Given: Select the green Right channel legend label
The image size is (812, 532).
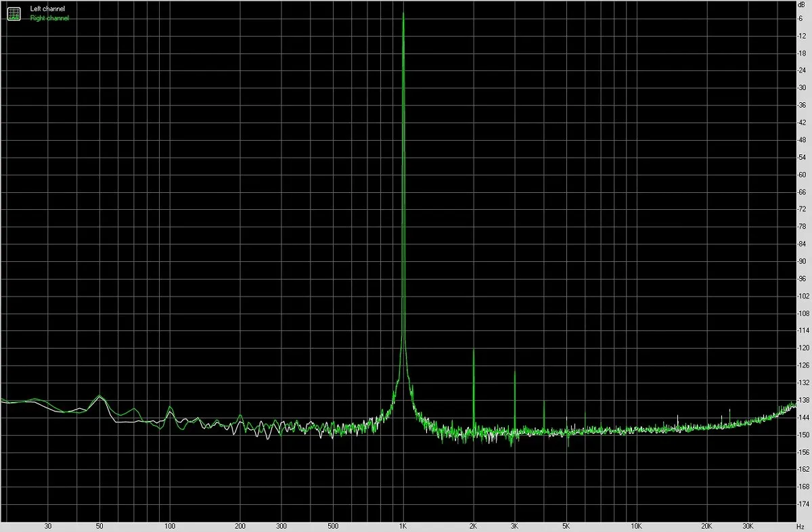Looking at the screenshot, I should click(x=49, y=18).
